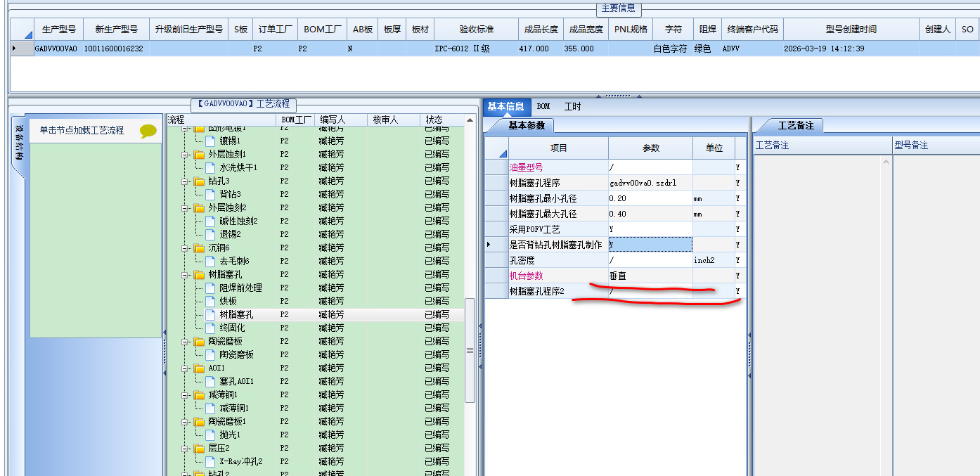This screenshot has height=476, width=980.
Task: Click the 终端客户代码 column header
Action: [752, 30]
